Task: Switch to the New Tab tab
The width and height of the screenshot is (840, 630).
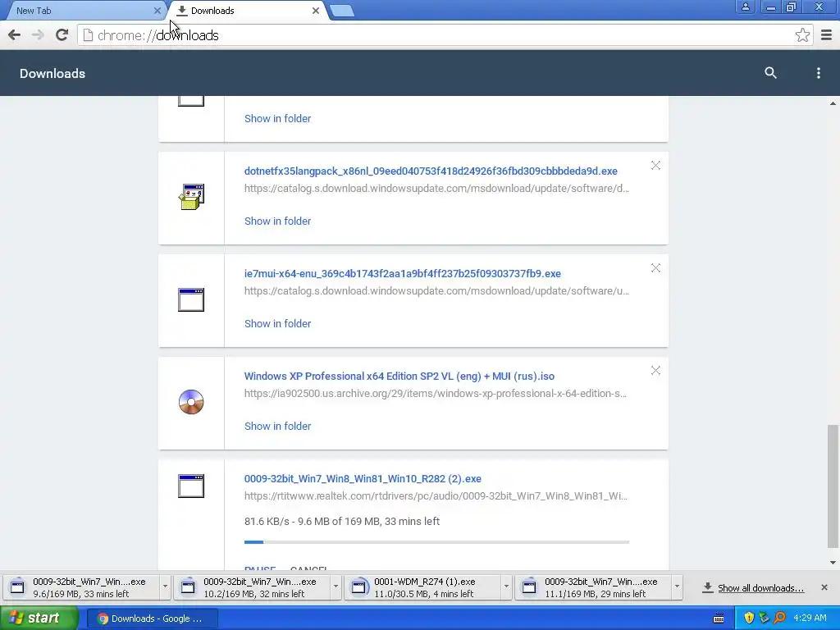Action: coord(84,11)
